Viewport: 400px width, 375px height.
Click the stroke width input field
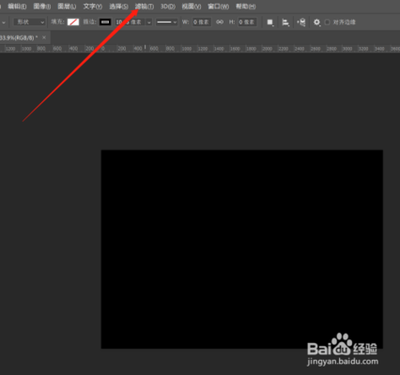[x=130, y=22]
